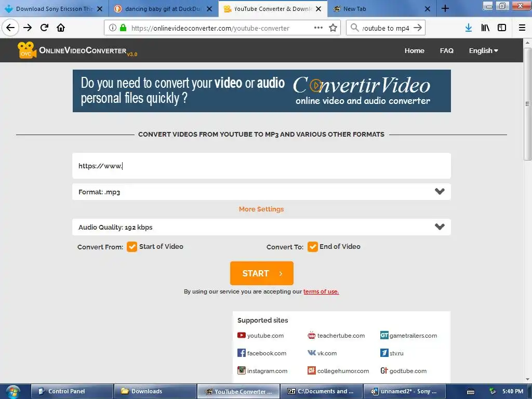The width and height of the screenshot is (532, 399).
Task: Submit search with the arrow button
Action: (418, 28)
